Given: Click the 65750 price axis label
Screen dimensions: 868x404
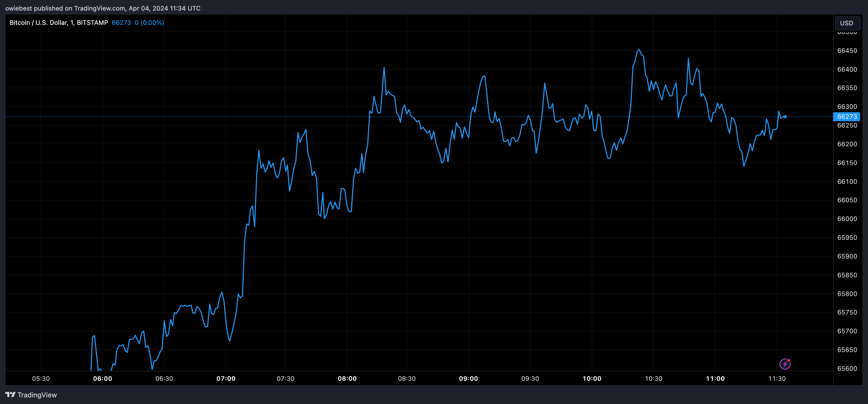Looking at the screenshot, I should click(847, 312).
